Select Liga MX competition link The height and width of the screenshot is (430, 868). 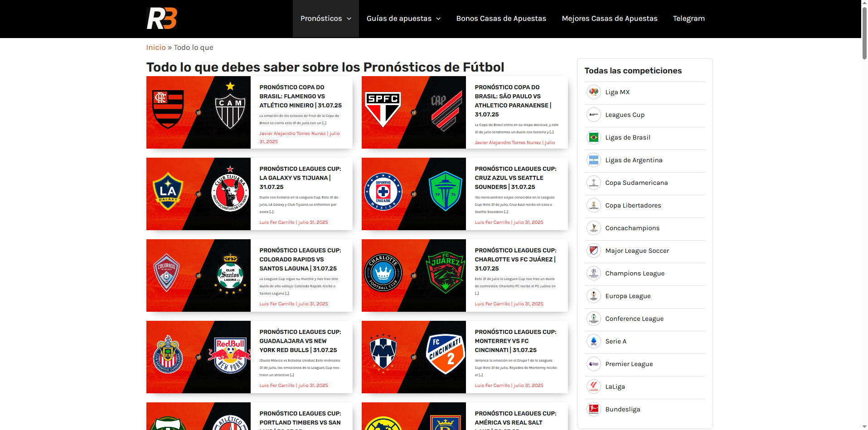617,92
